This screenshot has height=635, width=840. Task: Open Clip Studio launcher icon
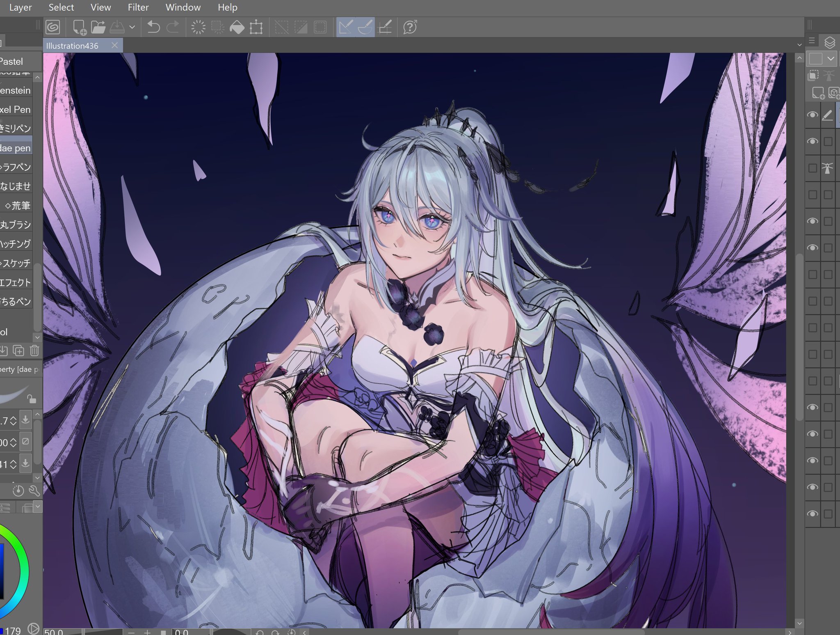coord(53,28)
